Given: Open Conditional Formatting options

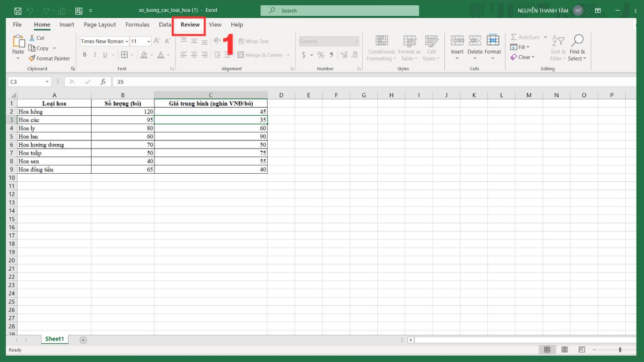Looking at the screenshot, I should pos(381,48).
